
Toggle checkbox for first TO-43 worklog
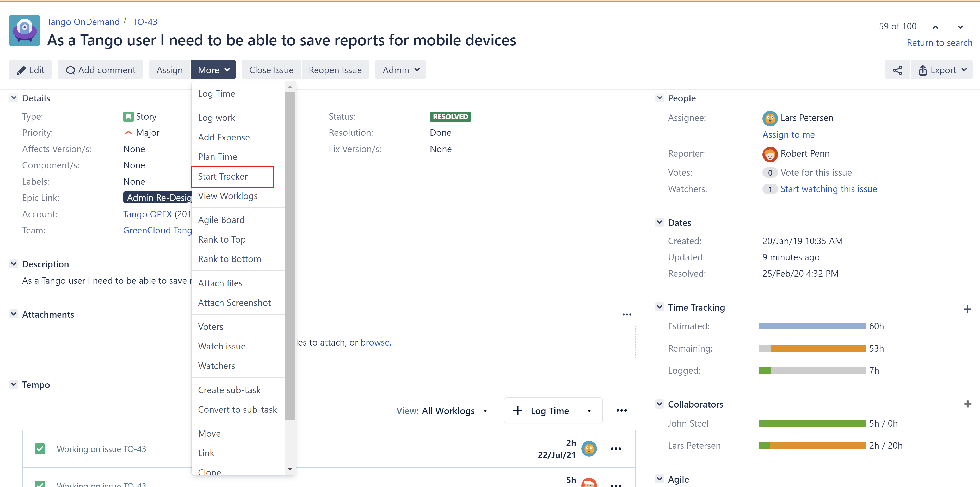point(40,449)
